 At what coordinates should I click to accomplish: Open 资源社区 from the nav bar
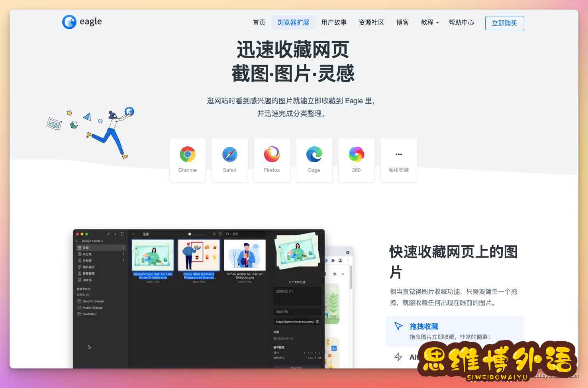coord(371,23)
